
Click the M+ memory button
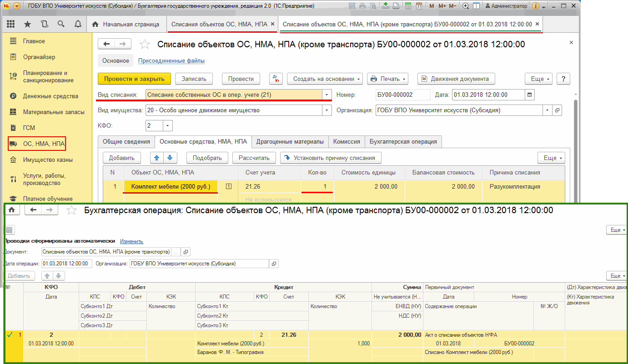[442, 6]
